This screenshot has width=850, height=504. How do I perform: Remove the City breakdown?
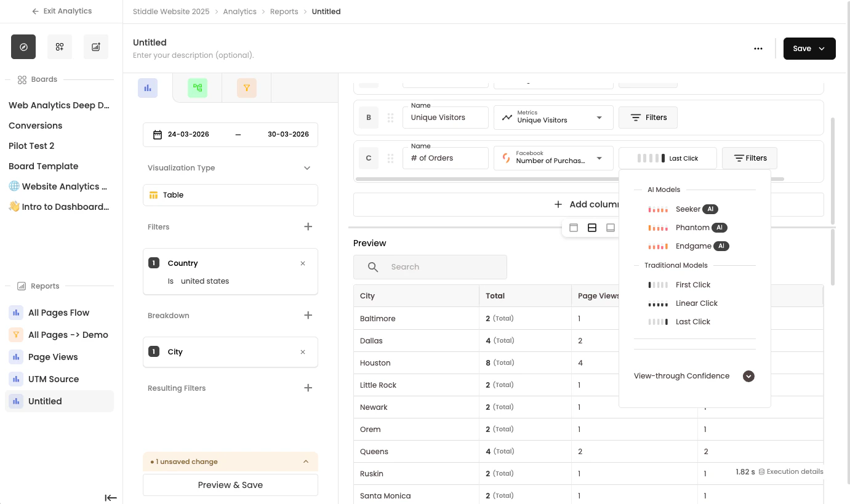pyautogui.click(x=303, y=352)
